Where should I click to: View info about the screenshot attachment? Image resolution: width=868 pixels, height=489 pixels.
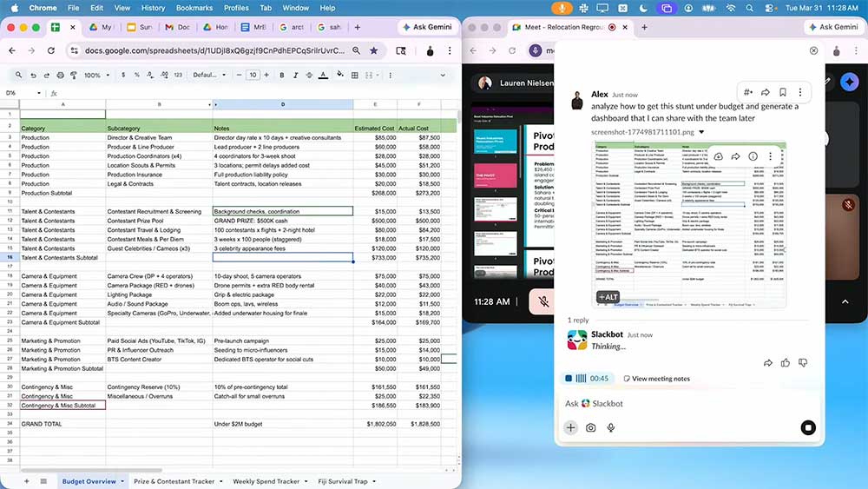click(753, 156)
